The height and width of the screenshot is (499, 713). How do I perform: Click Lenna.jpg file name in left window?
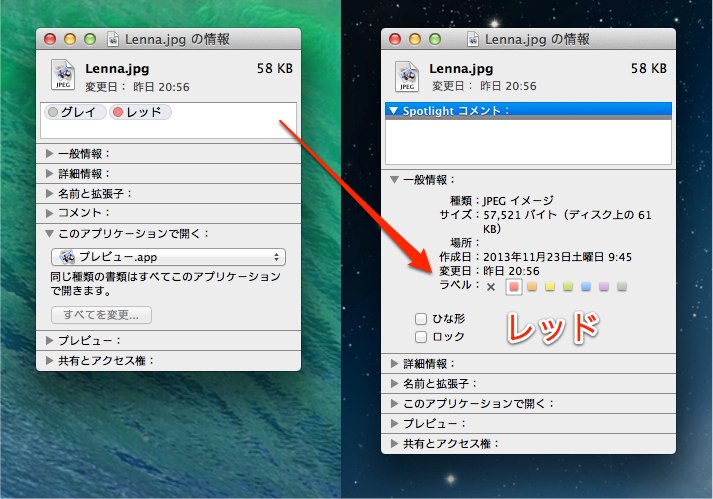117,69
